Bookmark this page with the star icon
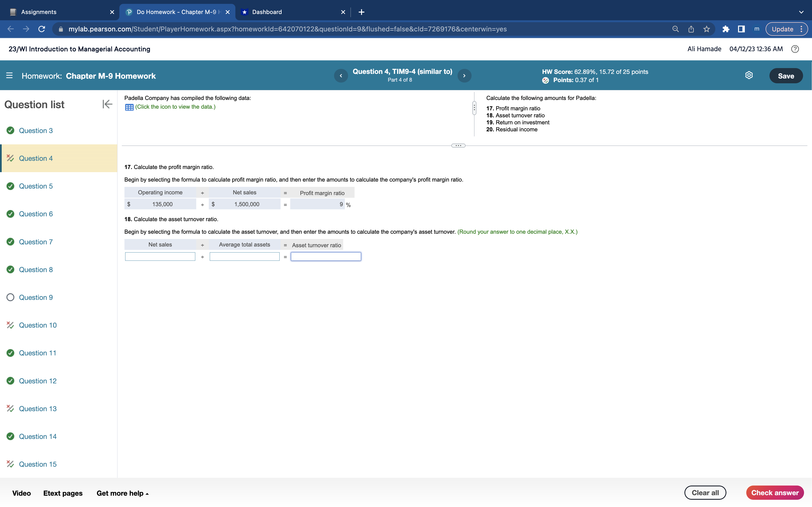 click(x=706, y=29)
